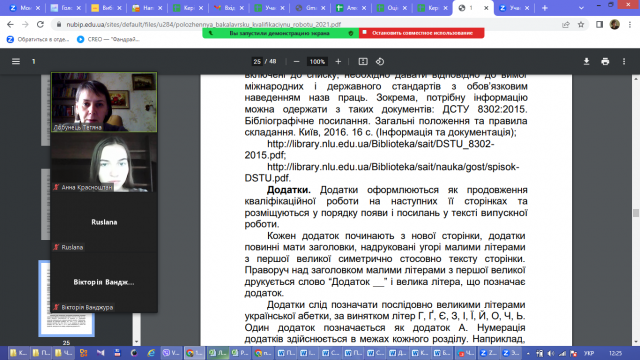Image resolution: width=640 pixels, height=360 pixels.
Task: Open PDF viewer more actions menu
Action: tap(624, 61)
